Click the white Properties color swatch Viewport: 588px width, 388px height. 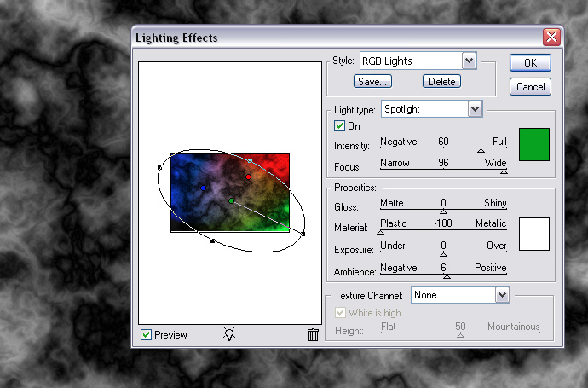534,235
